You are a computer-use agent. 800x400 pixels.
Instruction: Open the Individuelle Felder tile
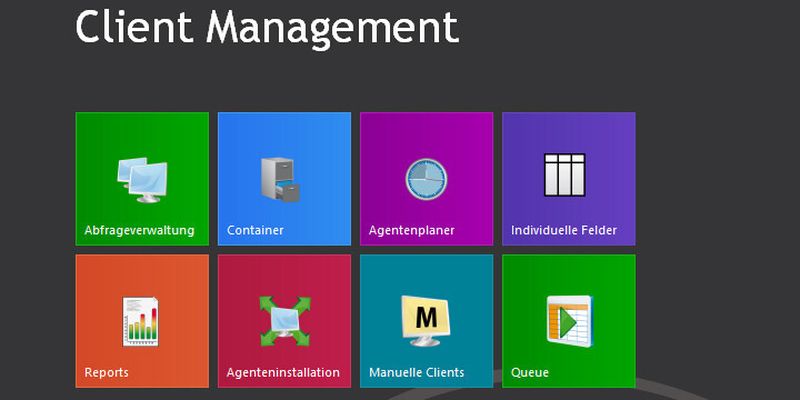569,179
